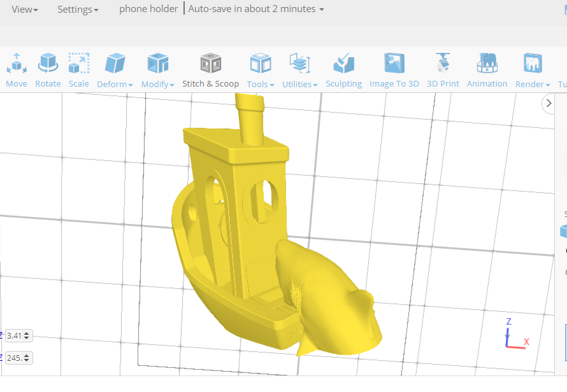This screenshot has width=567, height=392.
Task: Click the Render elephant icon
Action: pyautogui.click(x=533, y=63)
